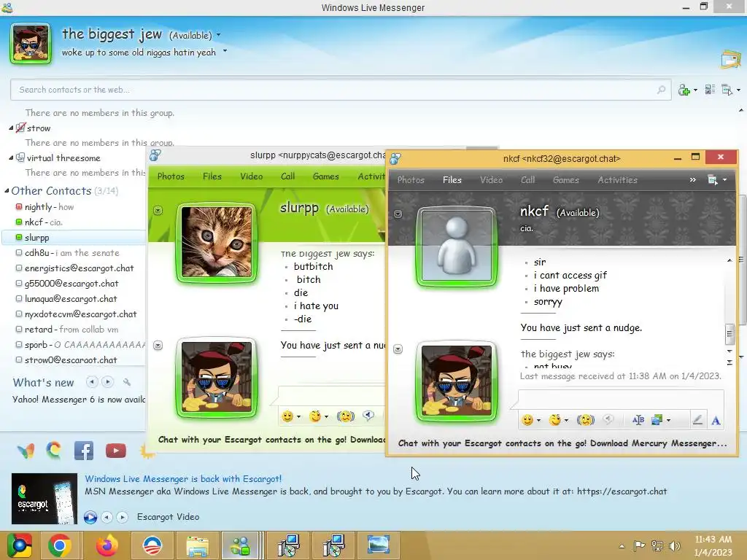Toggle own display picture arrow in nkcf chat
Screen dimensions: 747x560
(x=398, y=349)
